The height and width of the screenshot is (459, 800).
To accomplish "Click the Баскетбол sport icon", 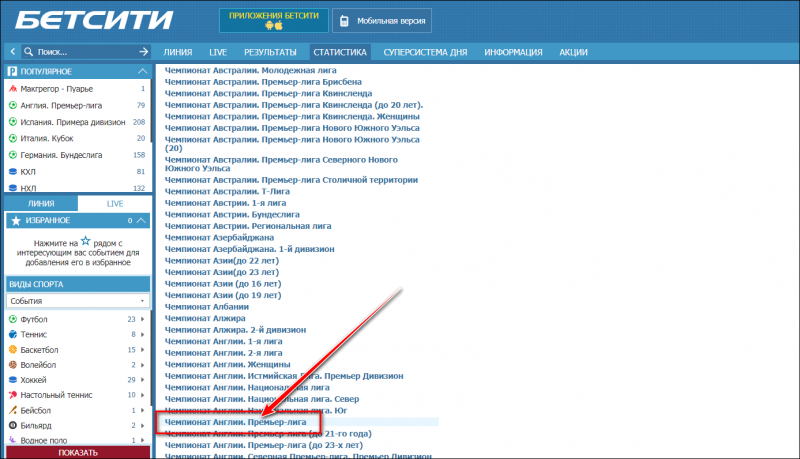I will (13, 350).
